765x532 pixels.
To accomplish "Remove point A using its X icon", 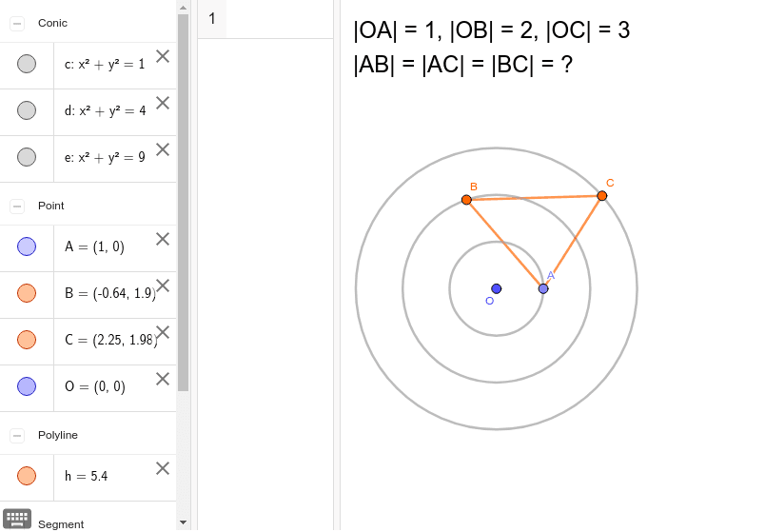I will [163, 239].
